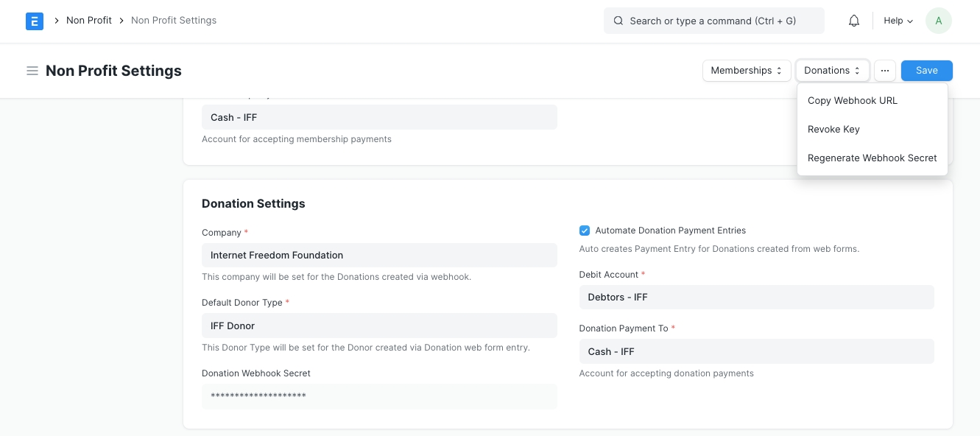Click the three-dot more options button
The image size is (980, 436).
885,71
